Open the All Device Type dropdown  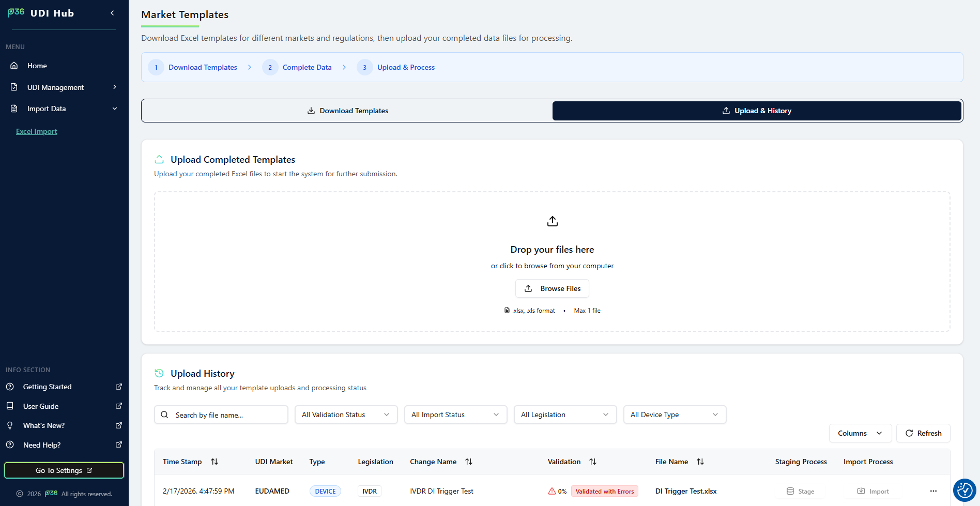675,415
